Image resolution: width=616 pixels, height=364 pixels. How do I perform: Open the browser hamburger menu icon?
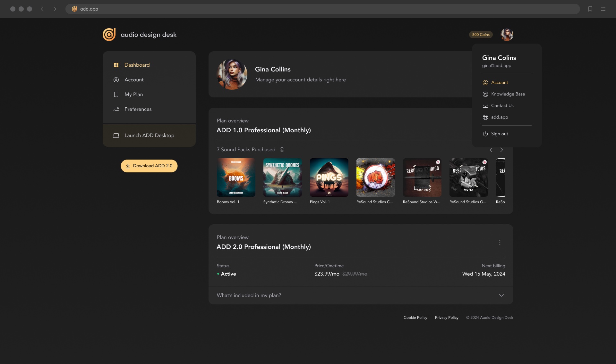[x=603, y=9]
